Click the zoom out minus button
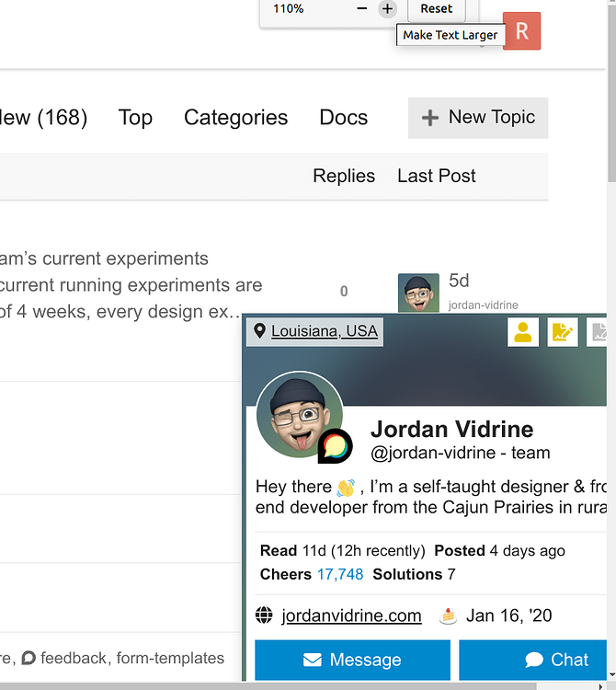The height and width of the screenshot is (690, 616). pyautogui.click(x=362, y=9)
